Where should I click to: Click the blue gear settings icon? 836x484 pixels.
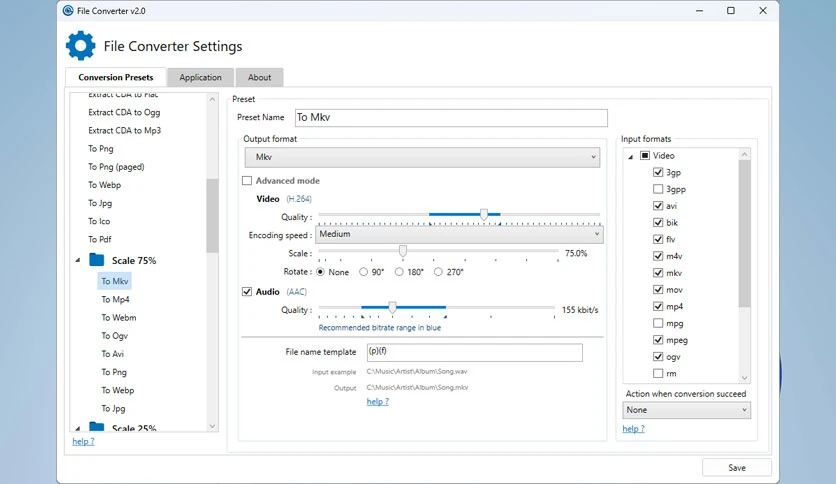tap(81, 46)
